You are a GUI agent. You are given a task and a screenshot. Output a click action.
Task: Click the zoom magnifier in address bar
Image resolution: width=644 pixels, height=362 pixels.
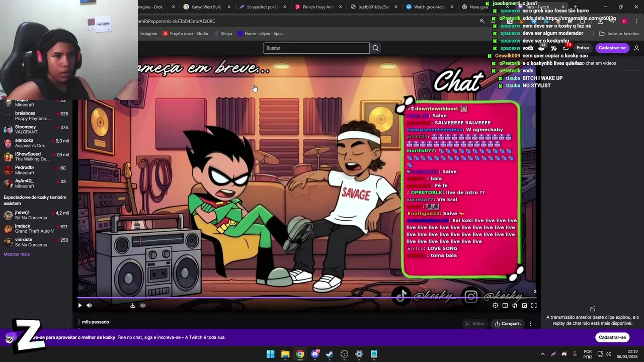pyautogui.click(x=482, y=21)
